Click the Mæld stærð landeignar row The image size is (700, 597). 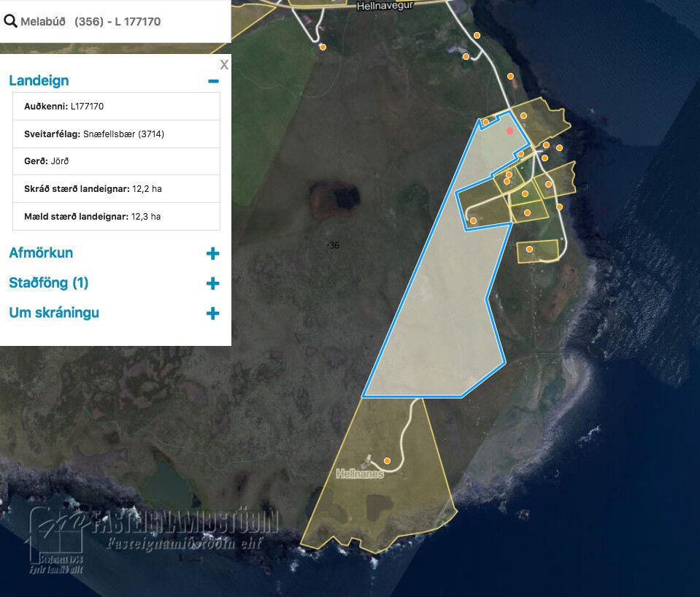pyautogui.click(x=116, y=217)
